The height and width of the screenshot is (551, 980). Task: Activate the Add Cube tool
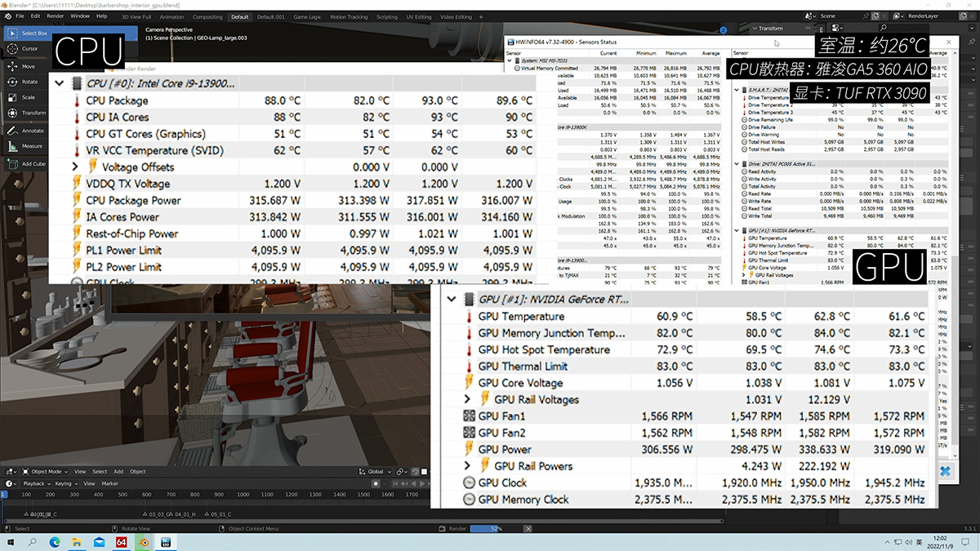[x=26, y=163]
